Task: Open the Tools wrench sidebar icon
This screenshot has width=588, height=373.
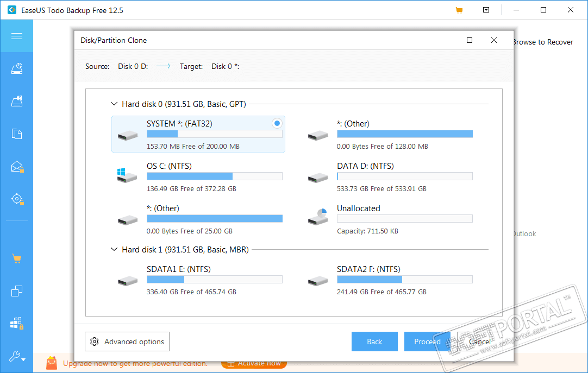Action: [17, 356]
